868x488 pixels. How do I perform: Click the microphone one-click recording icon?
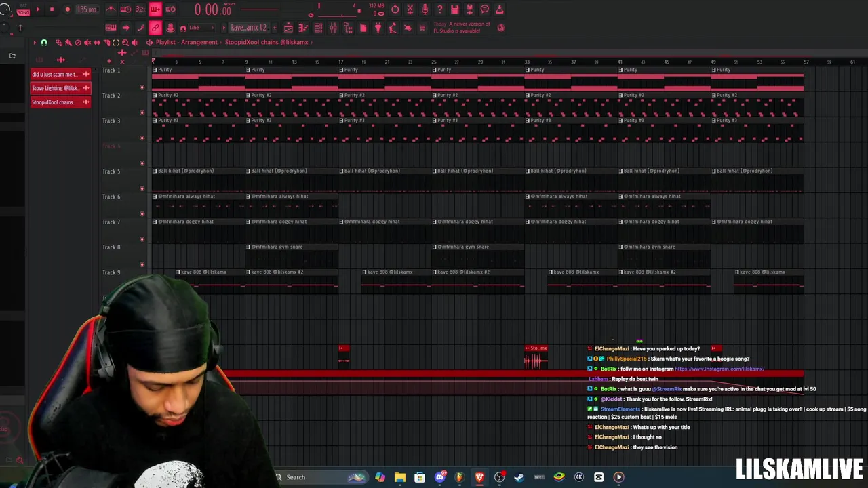click(x=425, y=9)
